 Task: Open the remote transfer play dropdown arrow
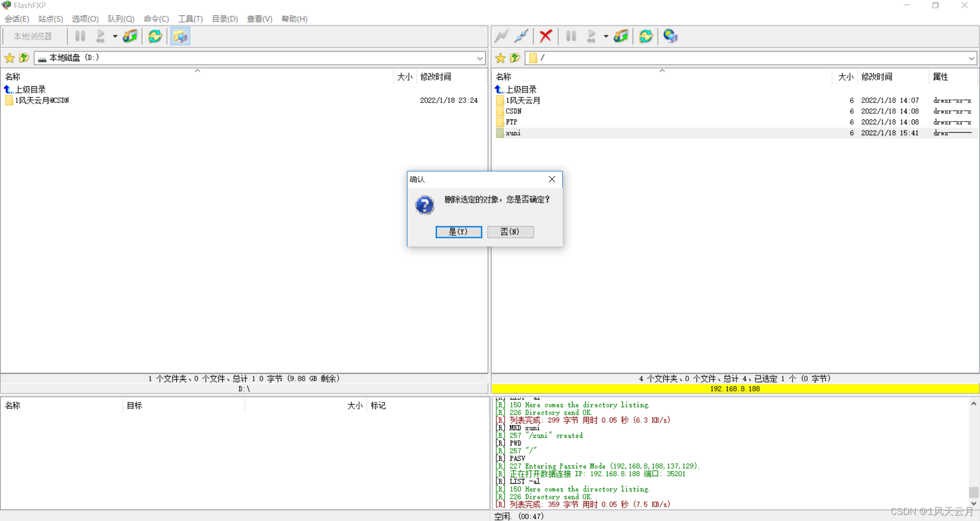coord(606,36)
